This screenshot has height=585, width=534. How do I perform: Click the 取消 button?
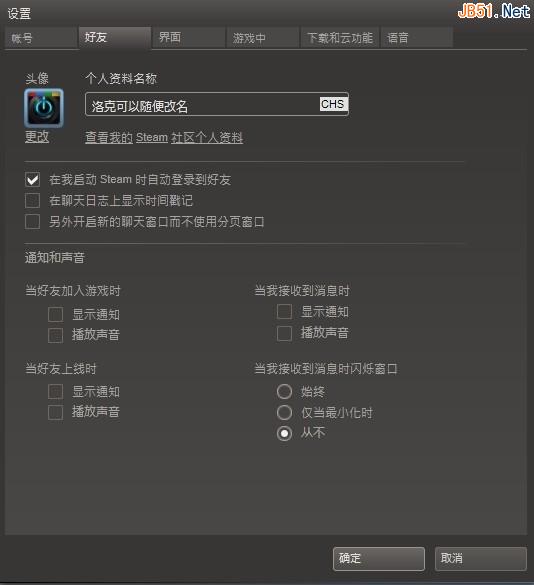point(481,559)
